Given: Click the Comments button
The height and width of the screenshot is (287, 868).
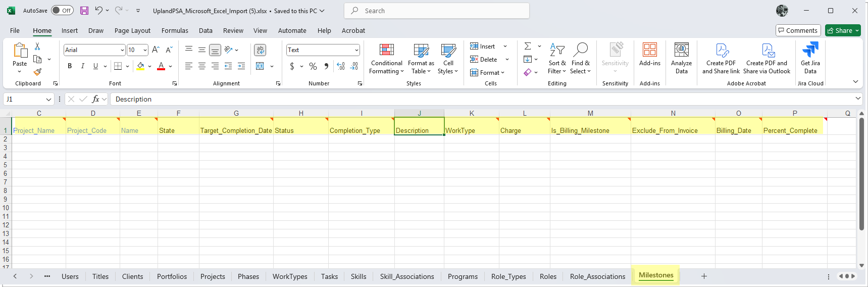Looking at the screenshot, I should coord(798,30).
